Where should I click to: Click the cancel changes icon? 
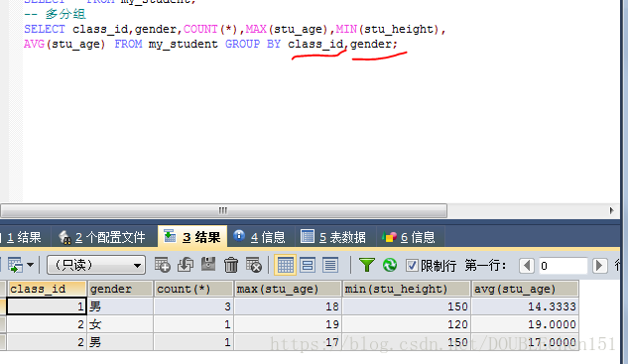[x=254, y=265]
